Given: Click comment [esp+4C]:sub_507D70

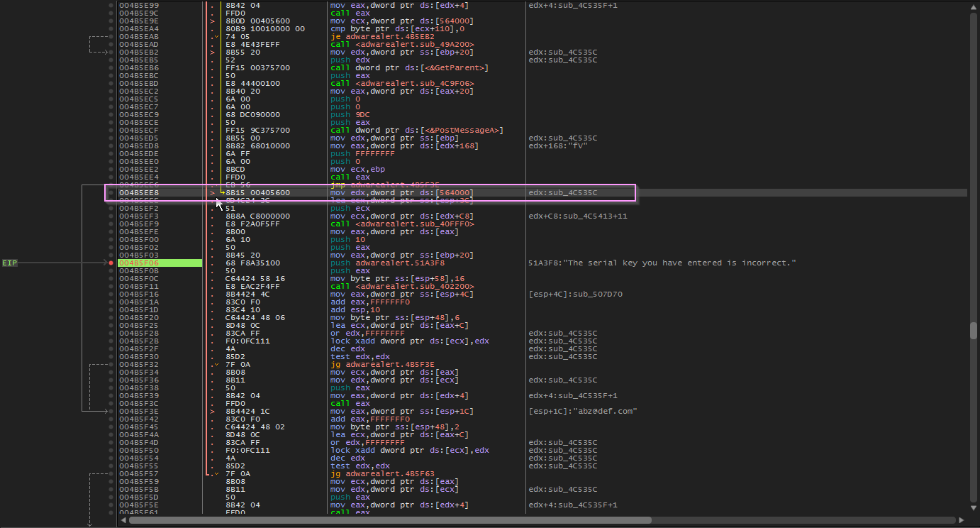Looking at the screenshot, I should (576, 294).
